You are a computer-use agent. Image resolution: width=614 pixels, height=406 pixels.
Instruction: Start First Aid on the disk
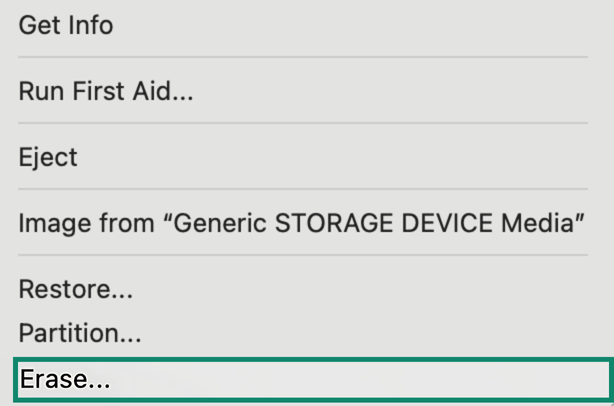pos(106,91)
